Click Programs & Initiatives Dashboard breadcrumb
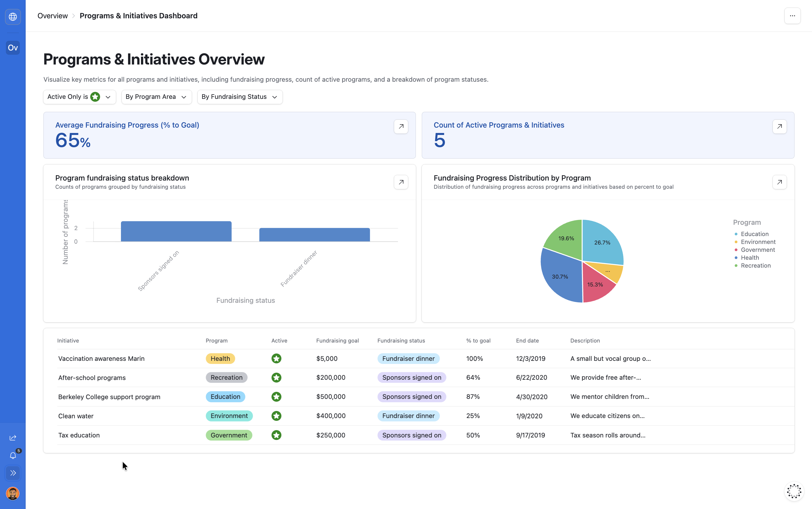The height and width of the screenshot is (509, 812). tap(138, 16)
